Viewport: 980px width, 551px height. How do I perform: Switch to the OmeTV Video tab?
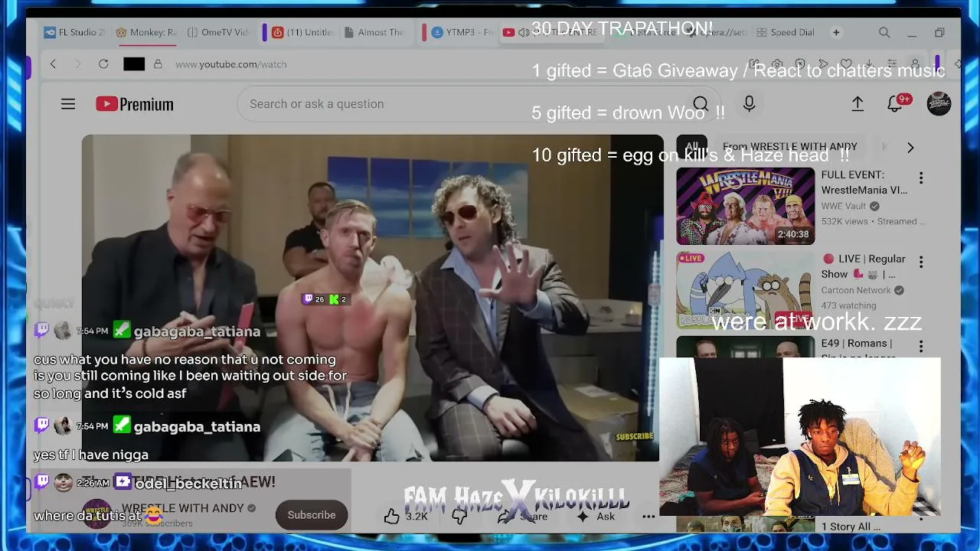tap(219, 33)
